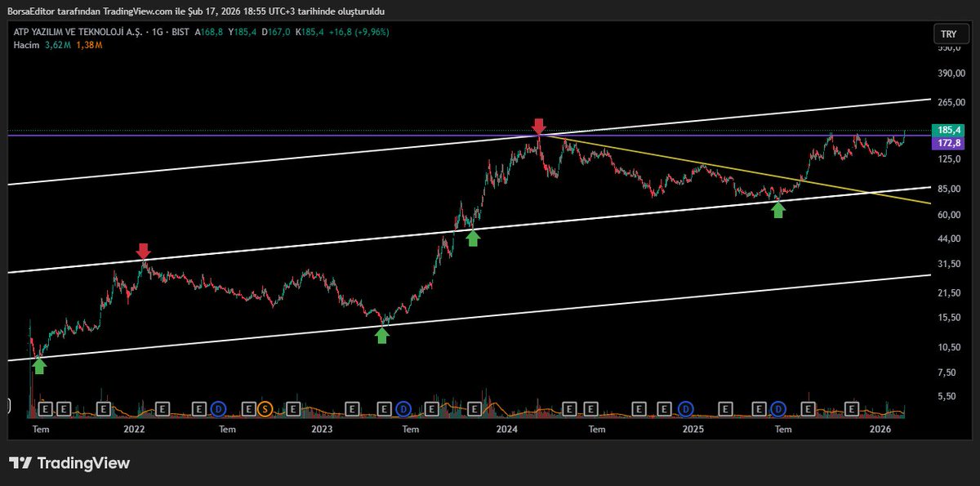Click the first E earnings marker on the timeline
This screenshot has height=486, width=980.
point(46,408)
